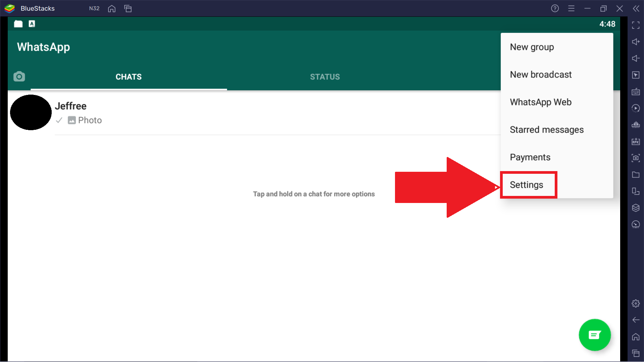Open Starred messages menu item
644x362 pixels.
(557, 130)
